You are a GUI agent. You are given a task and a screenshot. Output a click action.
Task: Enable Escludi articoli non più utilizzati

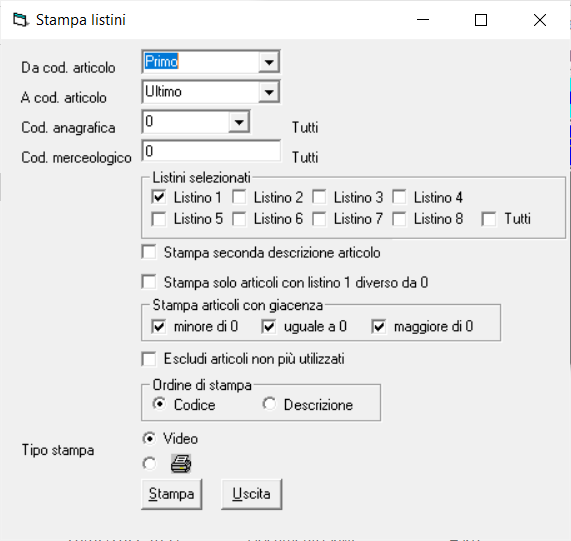[149, 359]
